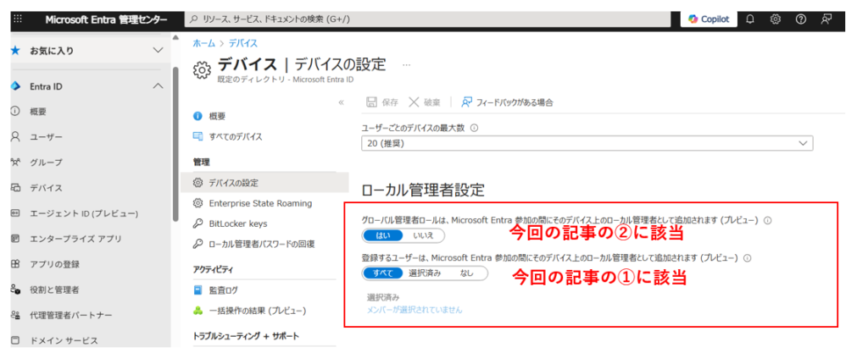This screenshot has height=364, width=868.
Task: Click the feedback person icon in top bar
Action: click(x=826, y=19)
